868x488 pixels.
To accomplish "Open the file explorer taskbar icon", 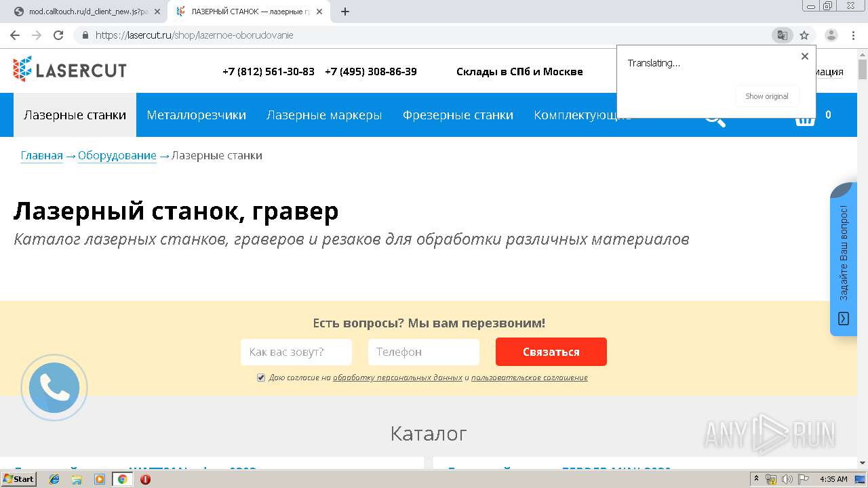I will (x=77, y=479).
